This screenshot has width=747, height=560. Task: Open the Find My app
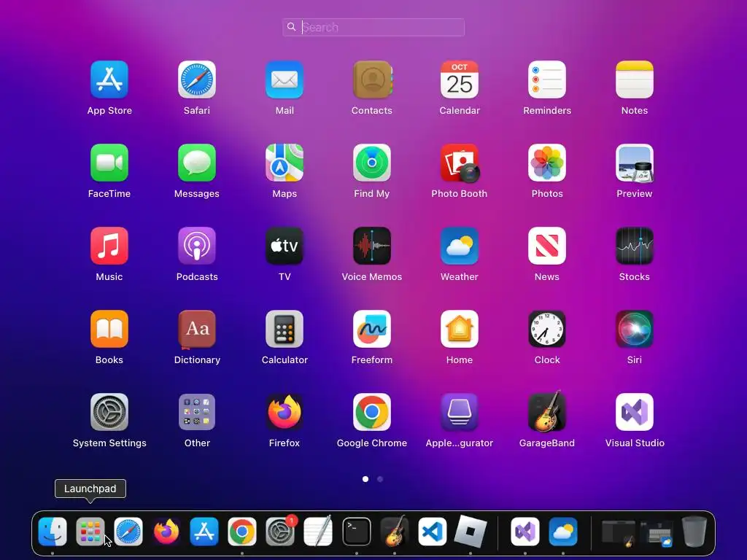372,163
